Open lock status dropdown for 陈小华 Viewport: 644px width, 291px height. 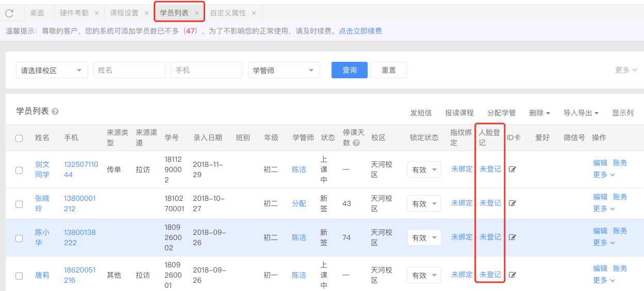point(424,237)
